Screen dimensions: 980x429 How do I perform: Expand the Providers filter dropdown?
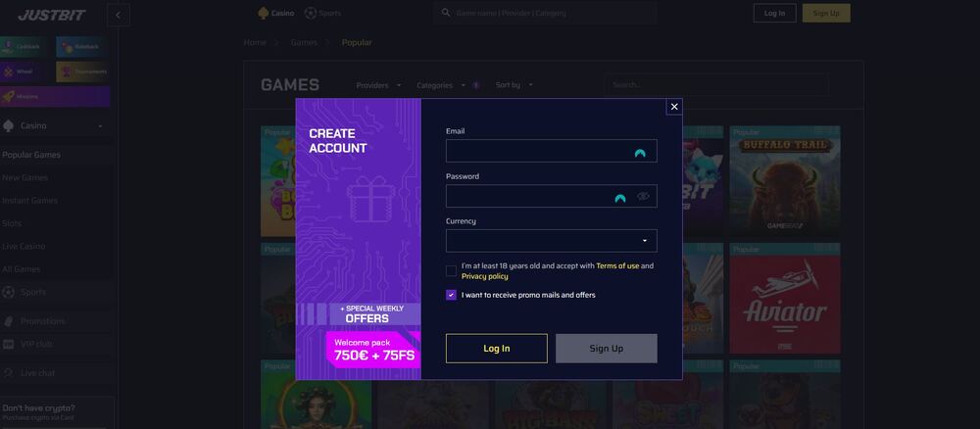tap(378, 85)
